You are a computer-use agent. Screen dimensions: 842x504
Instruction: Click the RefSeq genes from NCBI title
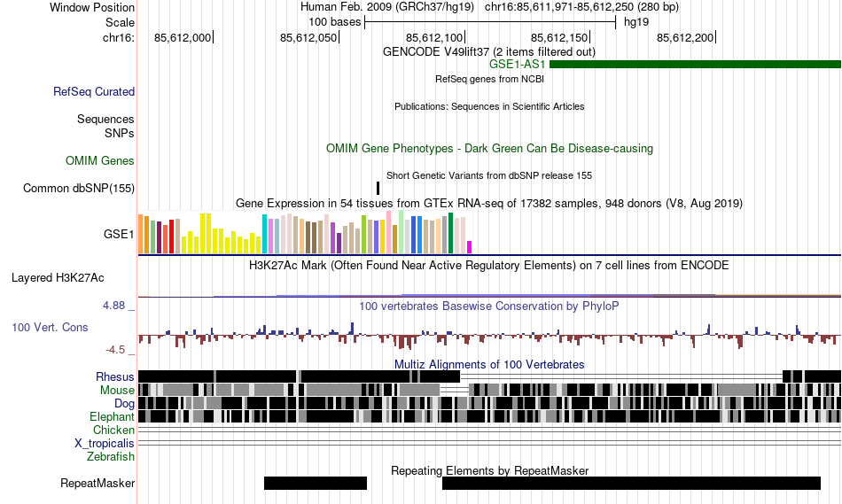click(490, 79)
